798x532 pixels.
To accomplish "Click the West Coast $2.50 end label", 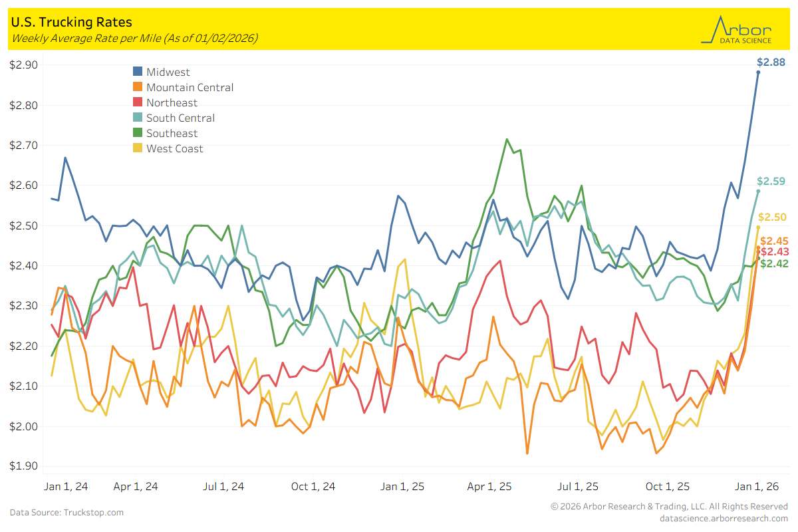I will 773,217.
